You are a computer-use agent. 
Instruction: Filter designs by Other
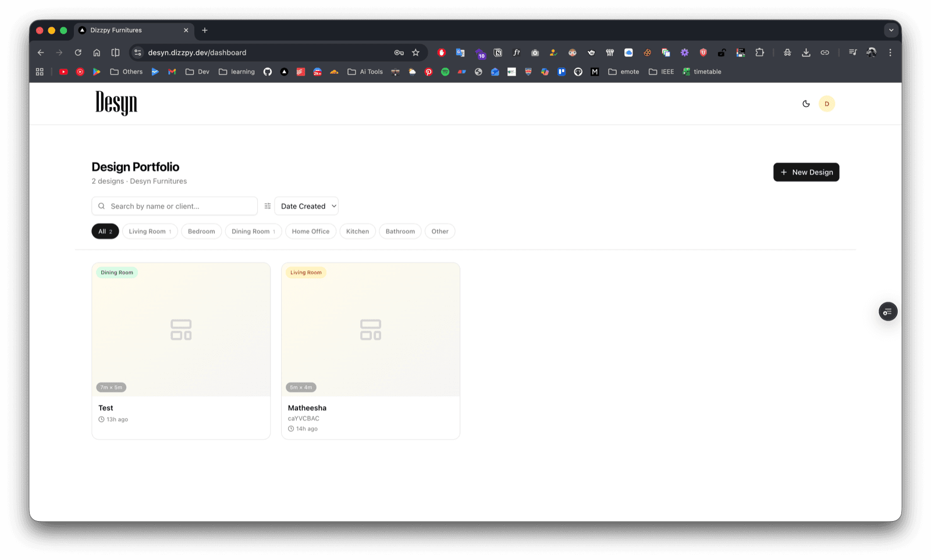[x=440, y=231]
